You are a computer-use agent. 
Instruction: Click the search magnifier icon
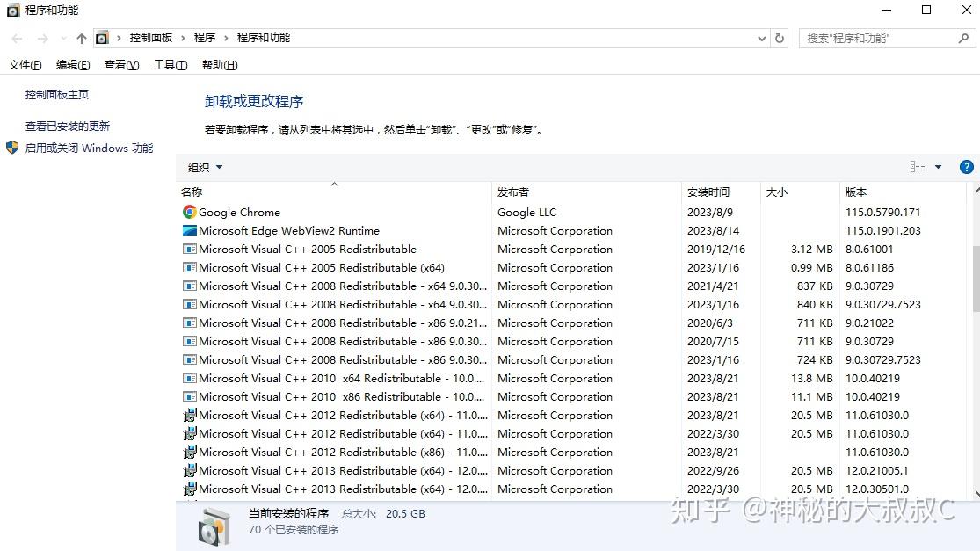click(x=963, y=38)
